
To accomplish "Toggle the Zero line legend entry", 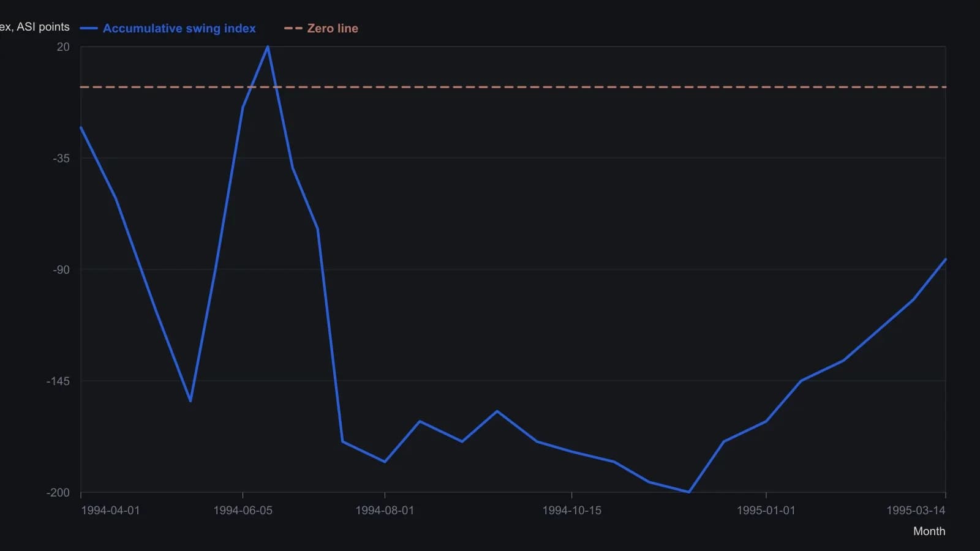I will [x=322, y=28].
